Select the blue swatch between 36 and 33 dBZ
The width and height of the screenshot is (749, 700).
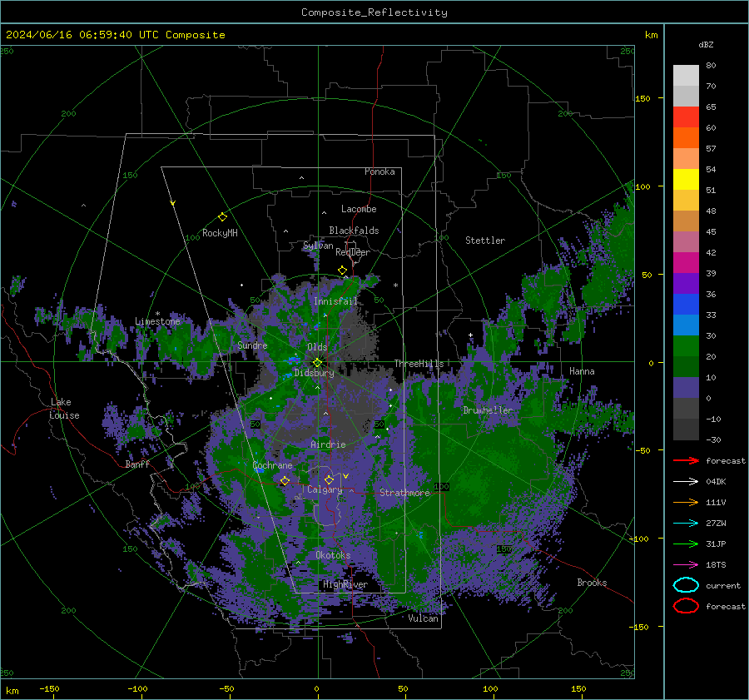[x=686, y=304]
